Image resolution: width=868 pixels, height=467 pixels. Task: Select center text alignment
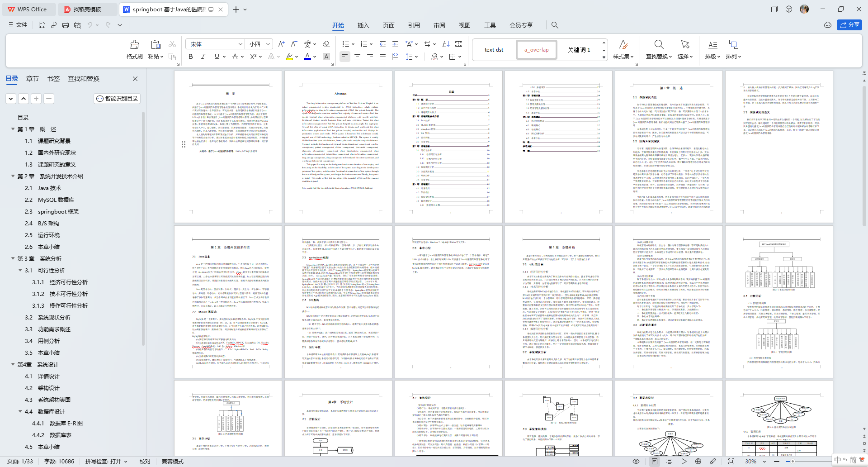click(x=357, y=57)
